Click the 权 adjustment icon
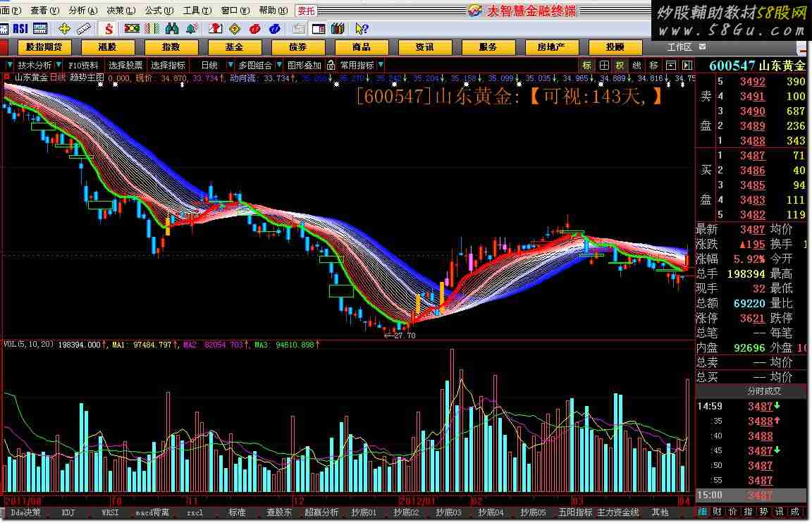Image resolution: width=812 pixels, height=523 pixels. [x=620, y=66]
